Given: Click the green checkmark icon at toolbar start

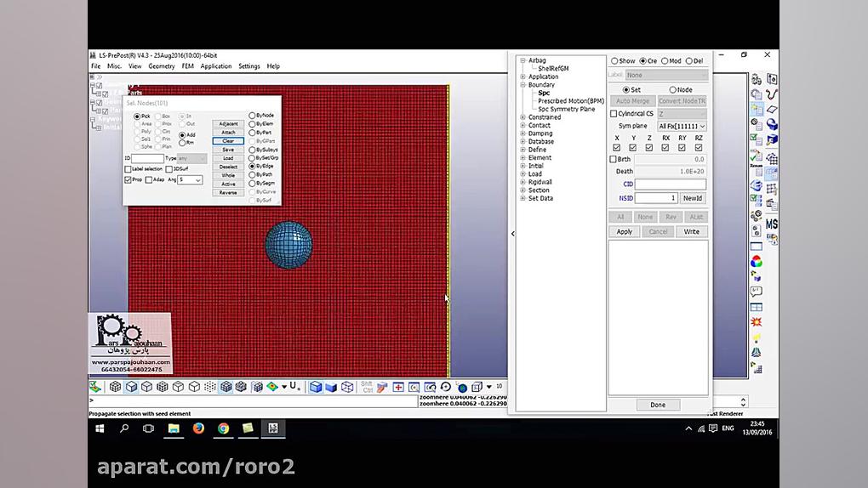Looking at the screenshot, I should click(95, 387).
